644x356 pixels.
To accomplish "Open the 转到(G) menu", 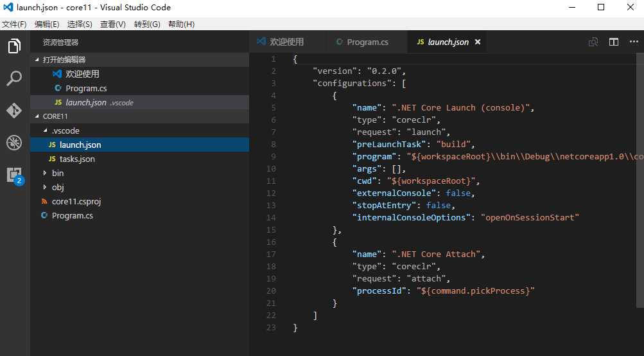I will pos(147,24).
